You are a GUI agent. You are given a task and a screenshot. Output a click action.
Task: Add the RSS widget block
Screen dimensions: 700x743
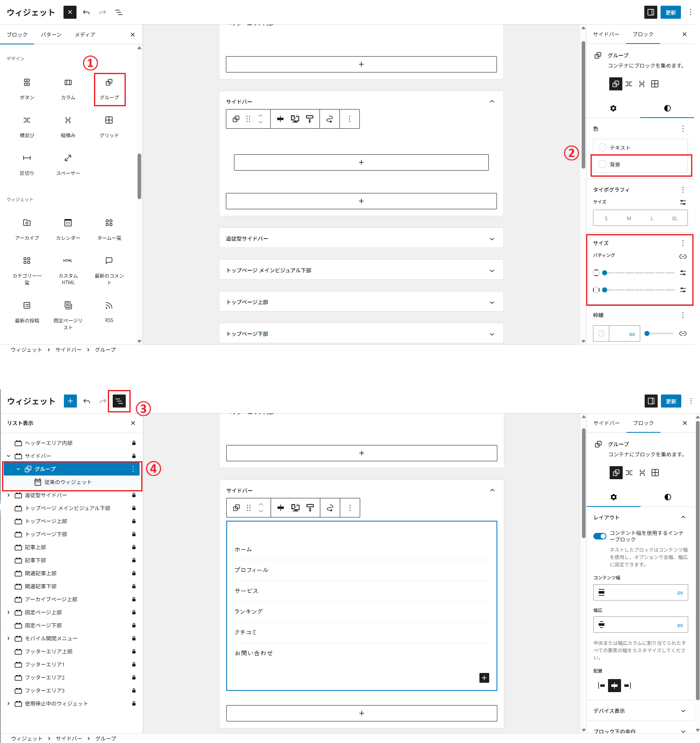tap(109, 311)
